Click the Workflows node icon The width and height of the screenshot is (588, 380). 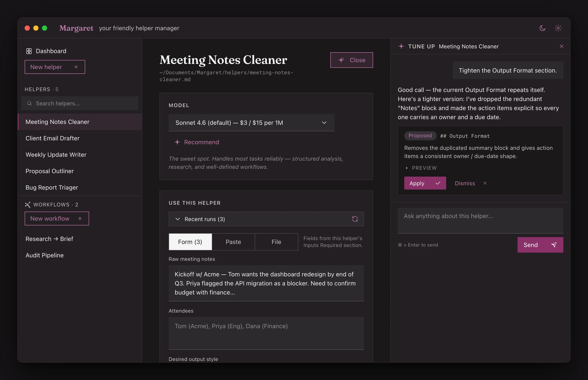tap(28, 204)
